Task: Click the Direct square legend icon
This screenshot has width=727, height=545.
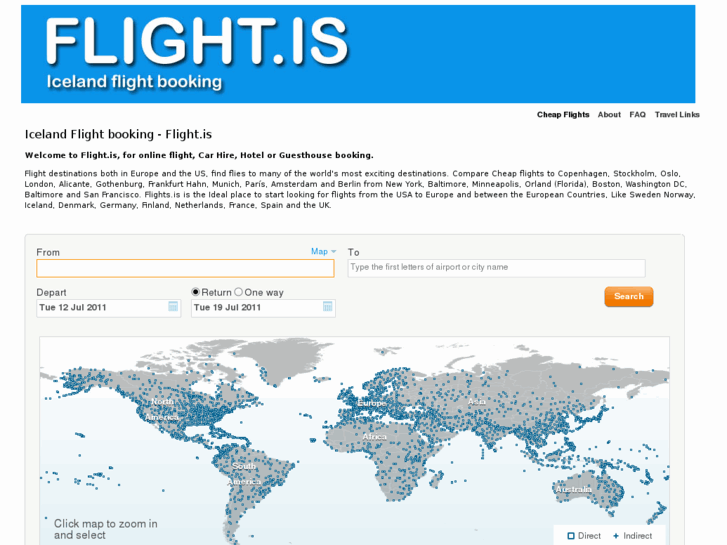Action: pos(571,536)
